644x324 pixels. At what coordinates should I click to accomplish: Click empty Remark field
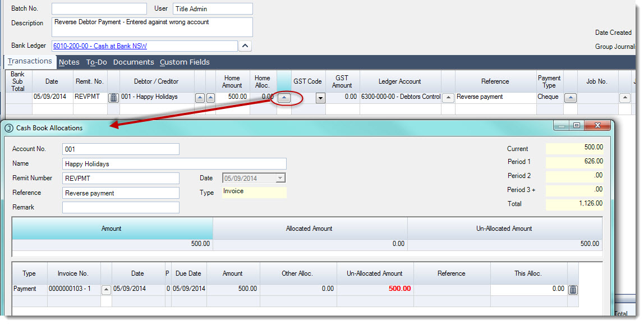coord(121,208)
